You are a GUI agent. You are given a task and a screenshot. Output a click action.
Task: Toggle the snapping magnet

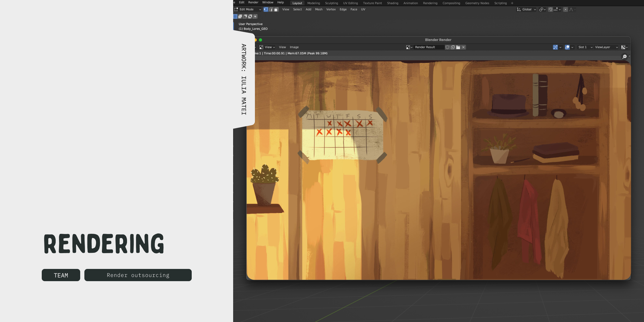550,10
